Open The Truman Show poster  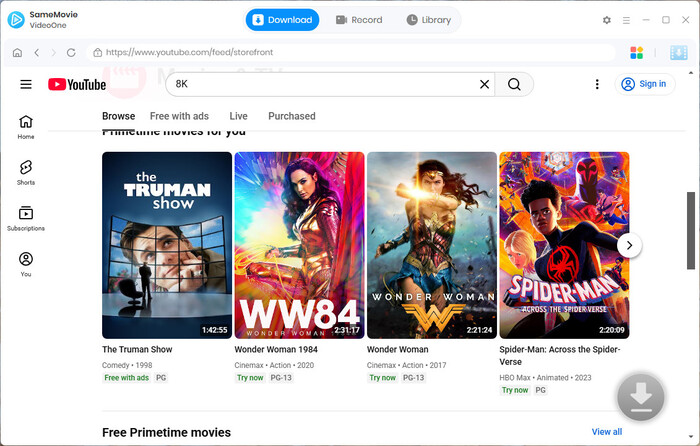[x=167, y=245]
